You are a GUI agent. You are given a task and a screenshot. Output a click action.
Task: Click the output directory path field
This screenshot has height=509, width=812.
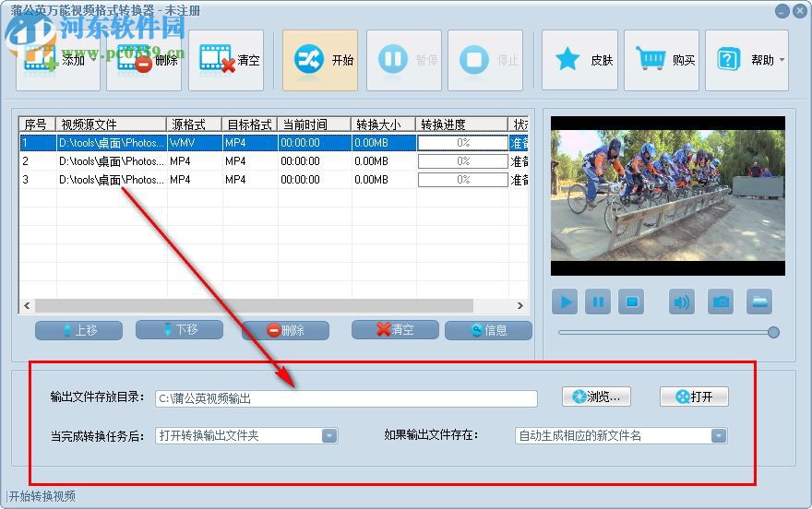click(x=346, y=398)
